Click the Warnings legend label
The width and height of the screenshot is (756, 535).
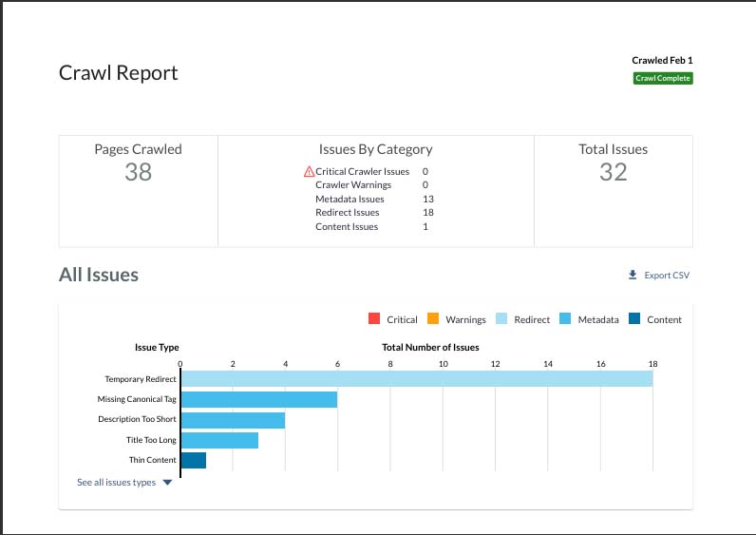coord(465,319)
